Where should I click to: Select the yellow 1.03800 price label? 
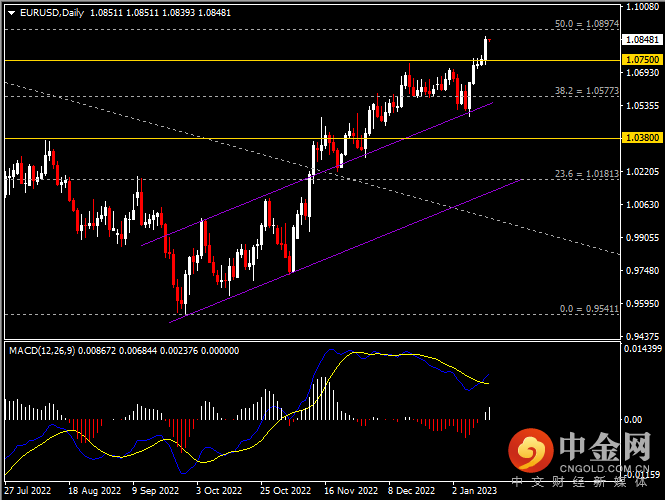[640, 138]
